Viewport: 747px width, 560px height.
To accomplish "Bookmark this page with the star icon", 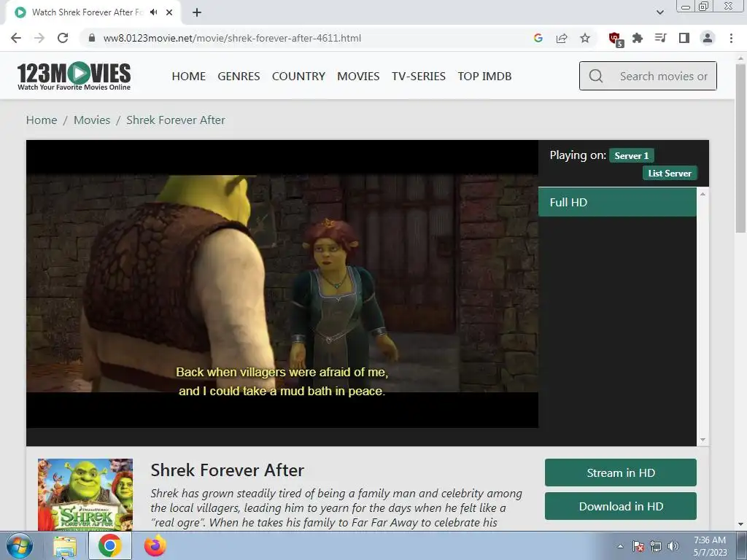I will pos(585,38).
